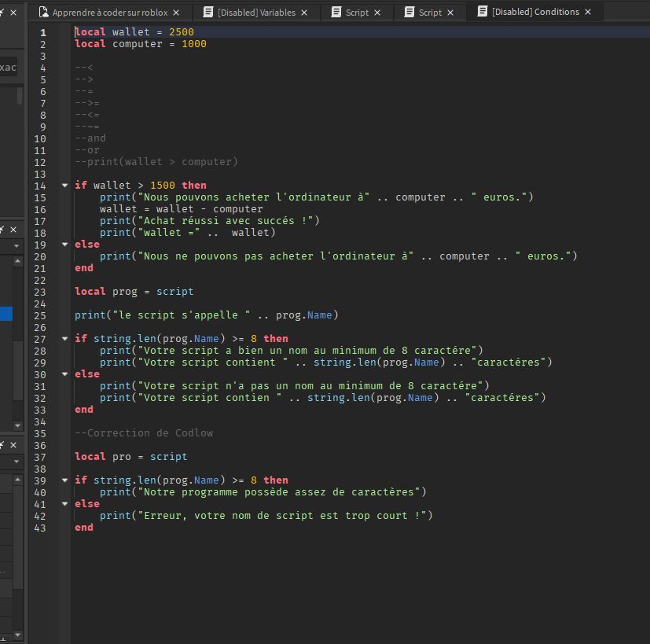Select the second "Script" tab
The width and height of the screenshot is (650, 644).
(430, 13)
